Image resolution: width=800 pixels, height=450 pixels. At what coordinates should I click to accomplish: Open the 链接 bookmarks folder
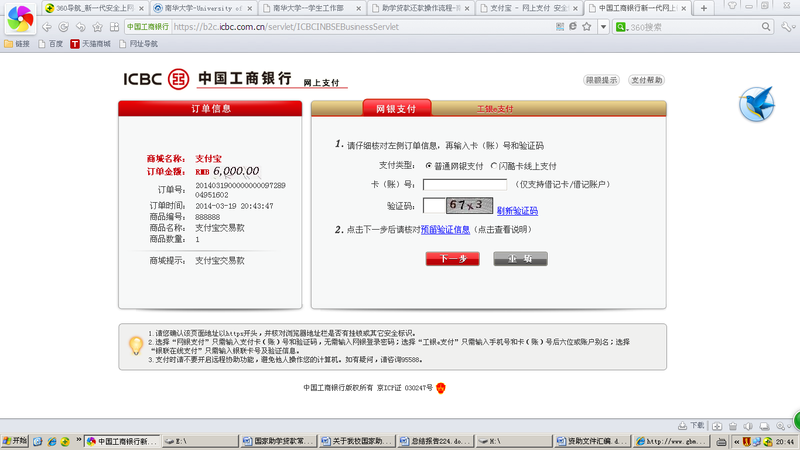(17, 44)
